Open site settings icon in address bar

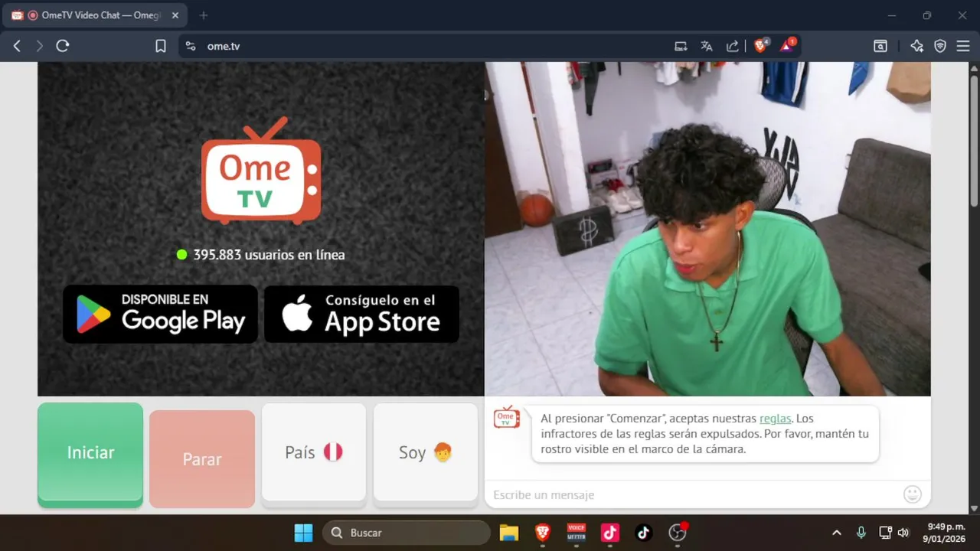pos(191,46)
